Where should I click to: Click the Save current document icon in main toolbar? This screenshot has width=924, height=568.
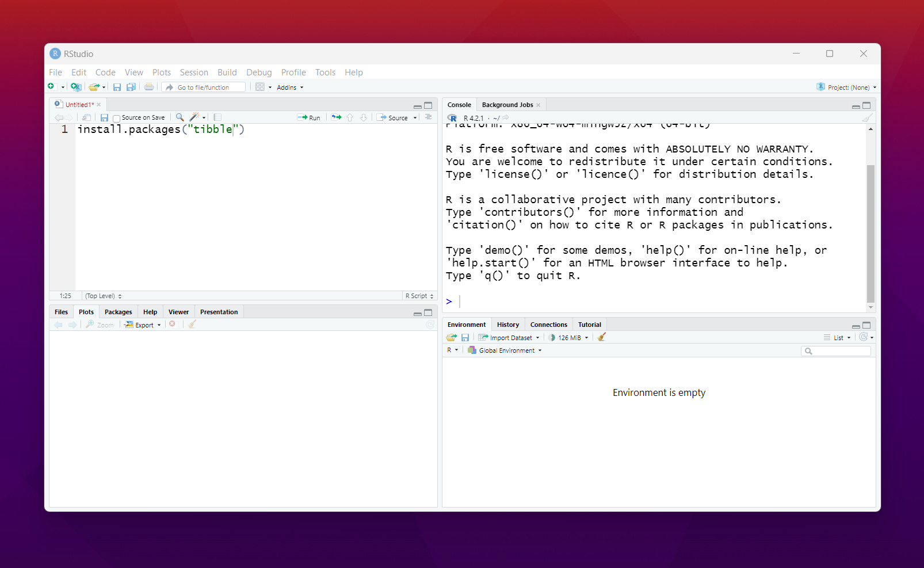pyautogui.click(x=117, y=87)
